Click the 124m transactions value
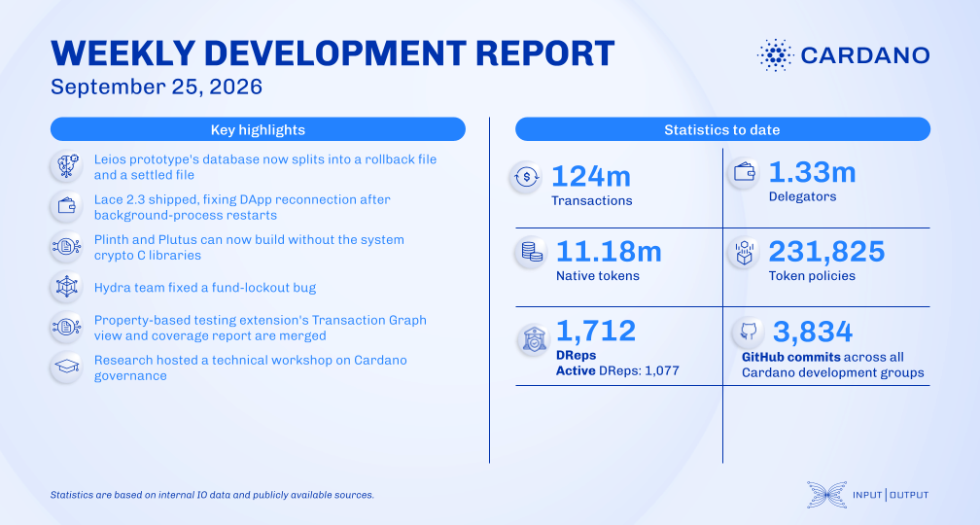This screenshot has height=525, width=980. [591, 176]
